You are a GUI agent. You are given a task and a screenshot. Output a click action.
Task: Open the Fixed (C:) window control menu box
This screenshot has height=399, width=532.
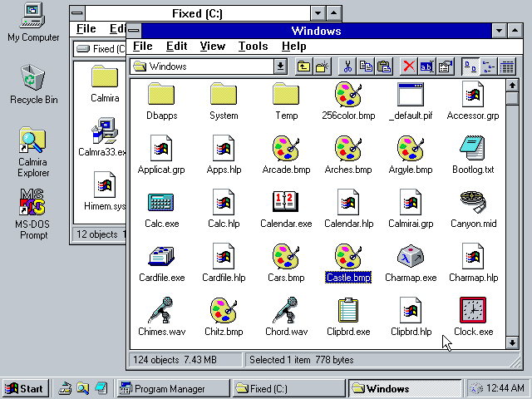pos(77,13)
